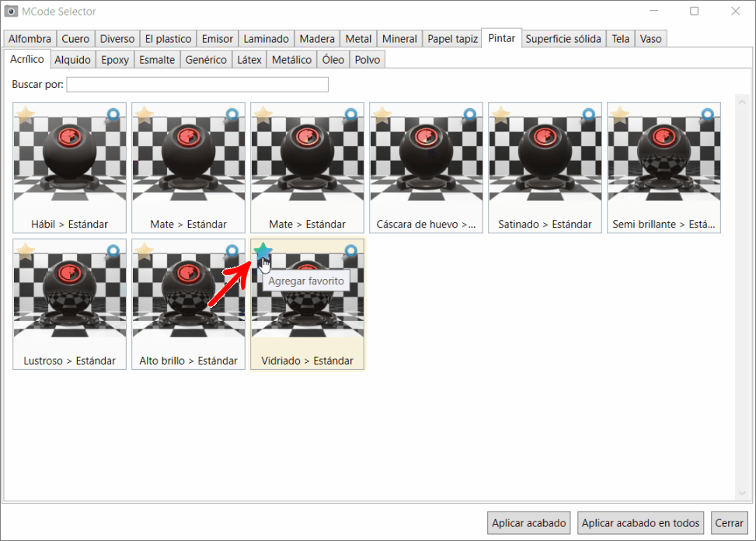Select the Acrílico sub-tab

[x=27, y=59]
